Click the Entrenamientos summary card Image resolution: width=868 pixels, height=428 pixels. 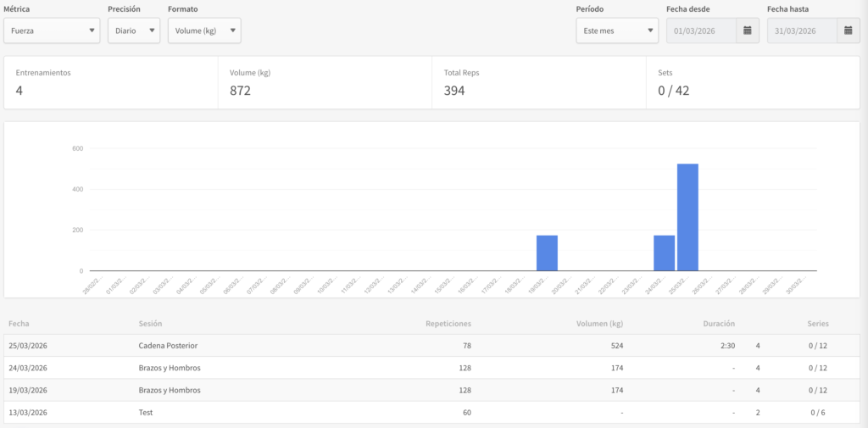click(x=111, y=82)
